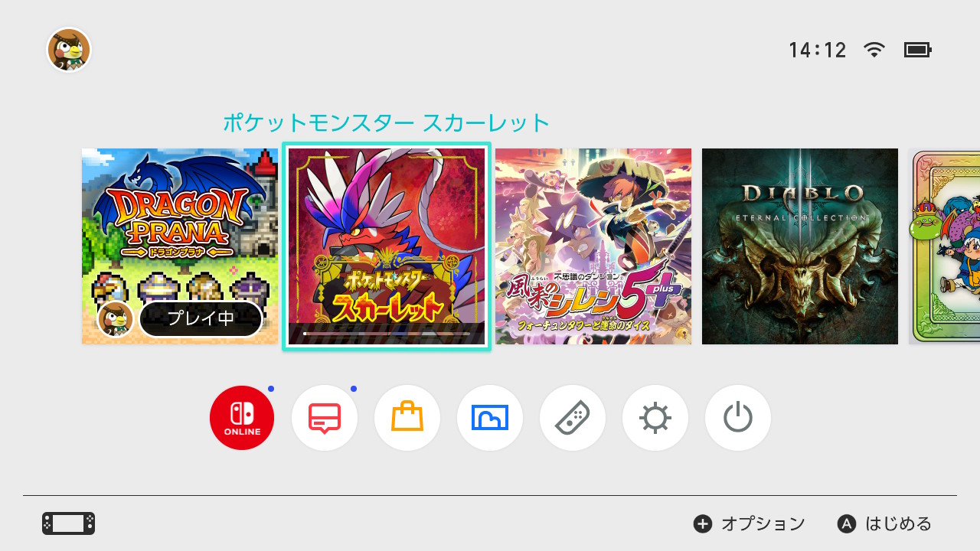Click the handheld console mode icon
The image size is (980, 551).
[68, 523]
